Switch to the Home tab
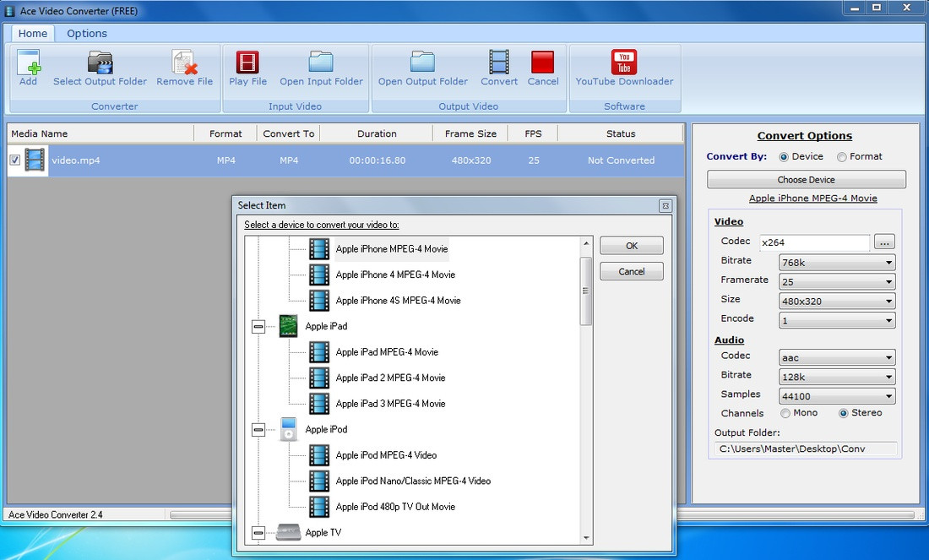Viewport: 929px width, 560px height. (33, 33)
